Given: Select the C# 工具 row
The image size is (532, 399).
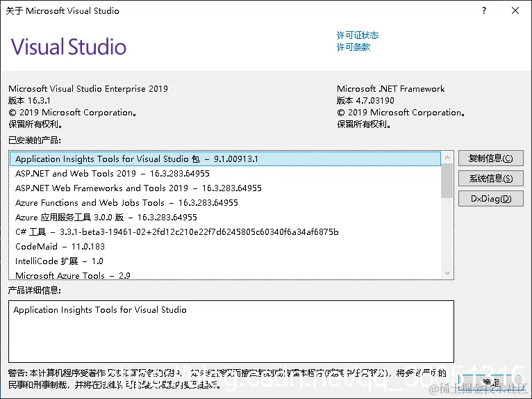Looking at the screenshot, I should [225, 232].
